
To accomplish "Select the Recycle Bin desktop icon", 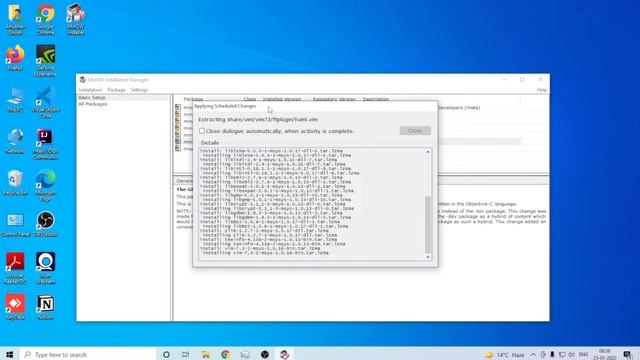I will coord(15,183).
